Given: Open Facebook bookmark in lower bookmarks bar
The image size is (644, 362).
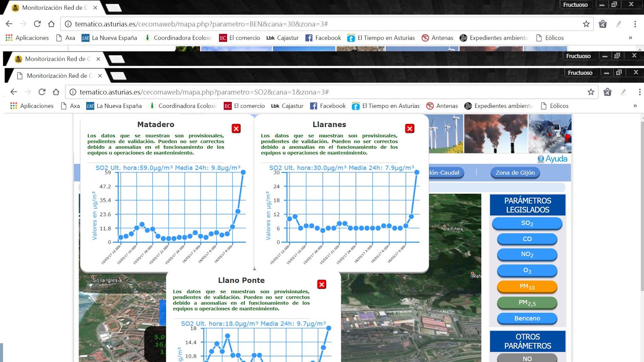Looking at the screenshot, I should [x=328, y=106].
